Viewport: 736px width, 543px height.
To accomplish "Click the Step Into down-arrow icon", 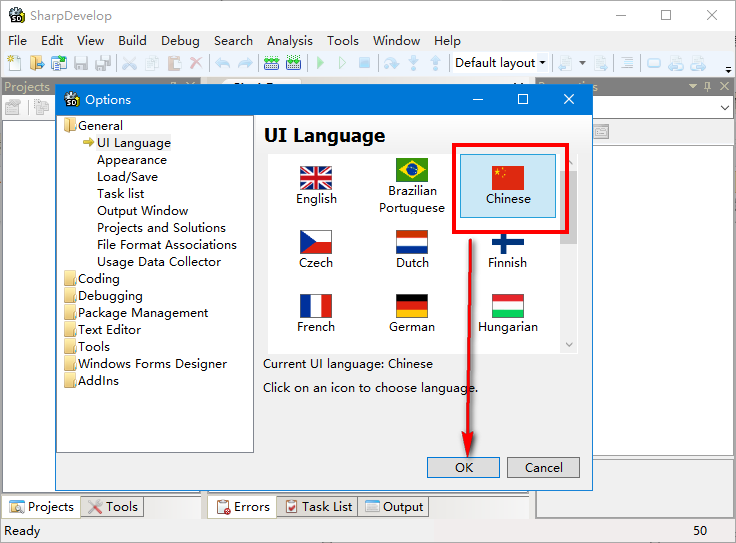I will 414,62.
